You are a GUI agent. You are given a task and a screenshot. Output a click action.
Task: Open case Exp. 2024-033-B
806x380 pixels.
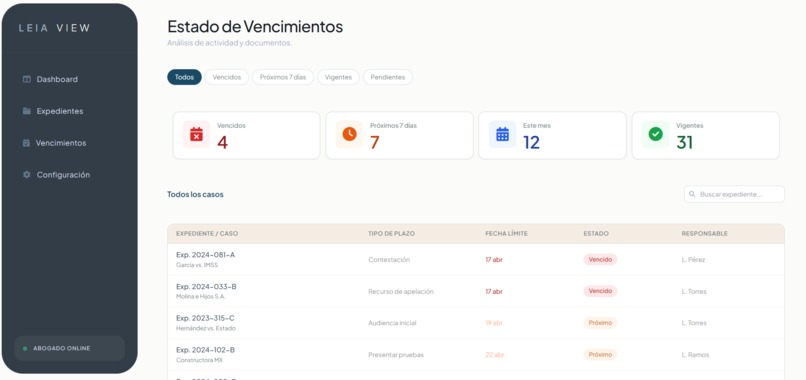(206, 286)
